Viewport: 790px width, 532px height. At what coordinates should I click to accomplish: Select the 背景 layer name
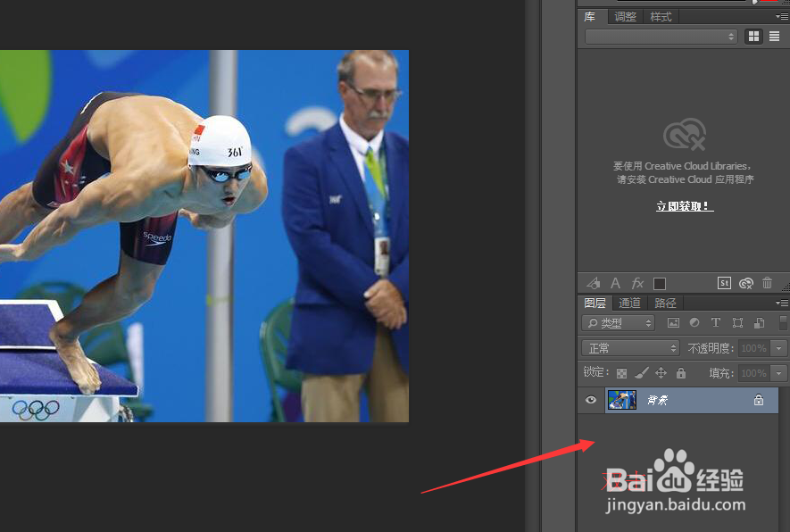658,400
